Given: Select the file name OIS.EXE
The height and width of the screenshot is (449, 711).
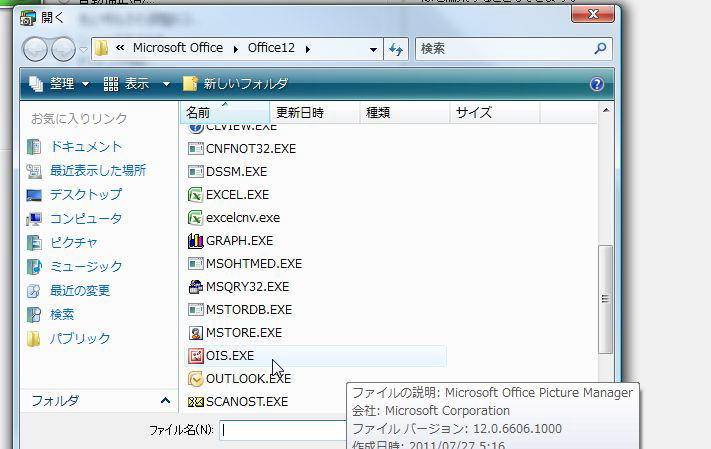Looking at the screenshot, I should (230, 356).
